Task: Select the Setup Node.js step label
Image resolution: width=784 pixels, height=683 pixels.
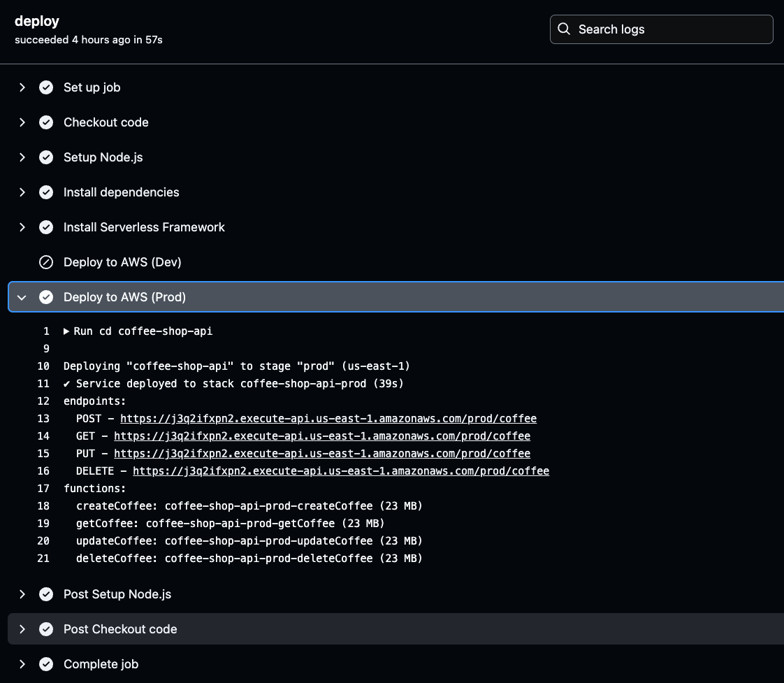Action: (103, 157)
